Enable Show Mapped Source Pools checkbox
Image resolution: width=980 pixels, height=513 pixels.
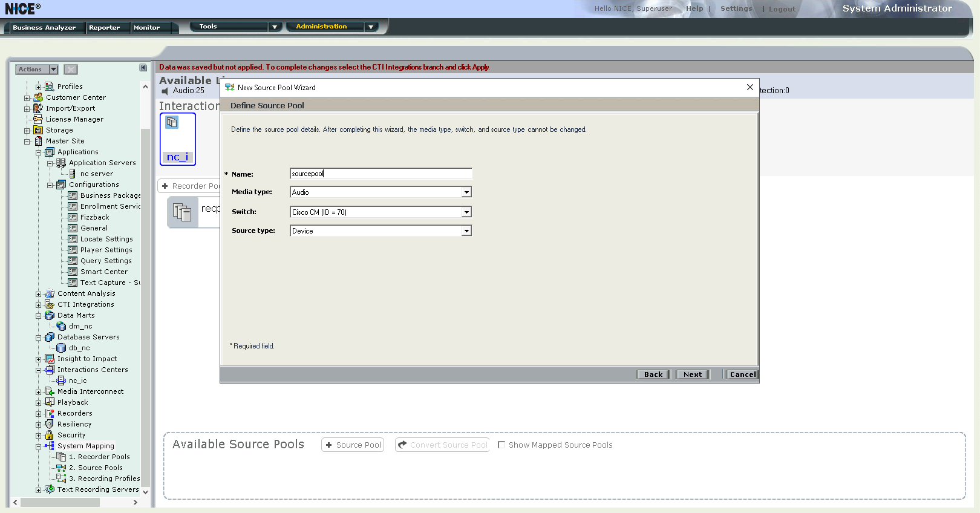point(501,445)
